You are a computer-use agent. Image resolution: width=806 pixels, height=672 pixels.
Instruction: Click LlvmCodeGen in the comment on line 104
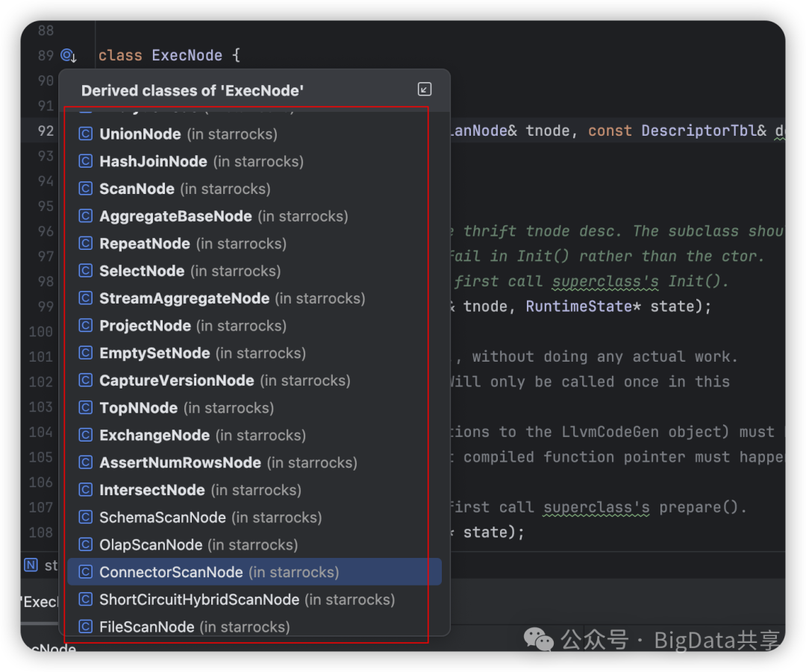pos(610,432)
